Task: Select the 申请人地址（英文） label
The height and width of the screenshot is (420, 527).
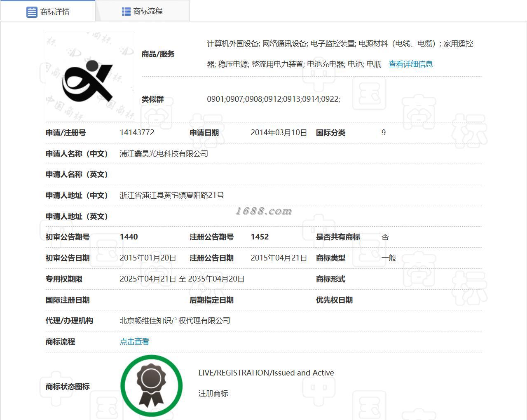Action: pos(77,216)
